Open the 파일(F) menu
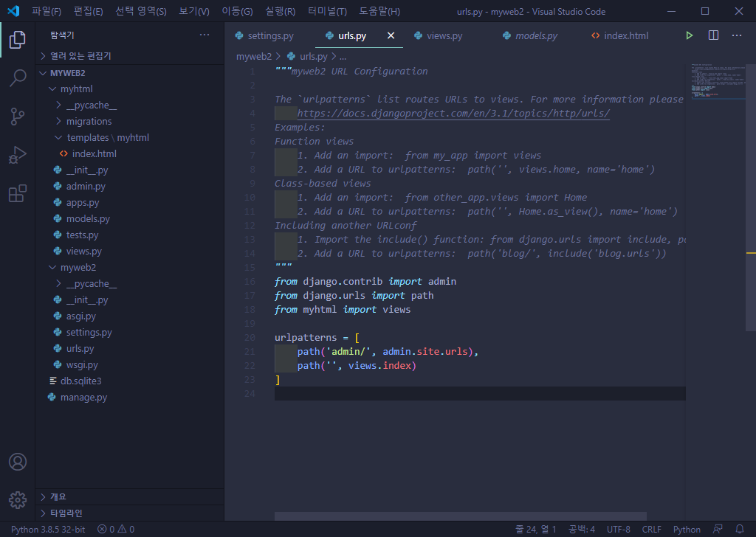Screen dimensions: 756x537 [x=47, y=11]
